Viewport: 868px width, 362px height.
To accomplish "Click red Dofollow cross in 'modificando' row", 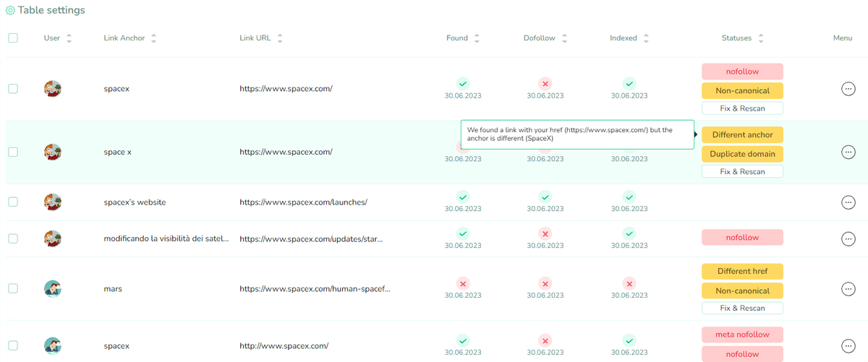I will coord(545,233).
